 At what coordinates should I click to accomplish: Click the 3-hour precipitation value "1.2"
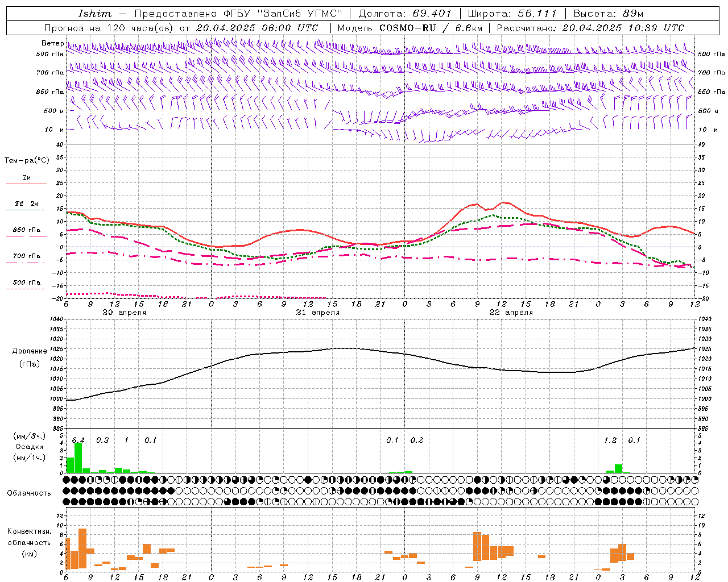(610, 440)
